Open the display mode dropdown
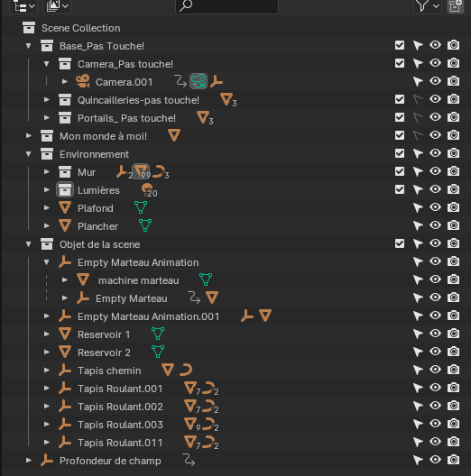The height and width of the screenshot is (476, 471). click(23, 5)
